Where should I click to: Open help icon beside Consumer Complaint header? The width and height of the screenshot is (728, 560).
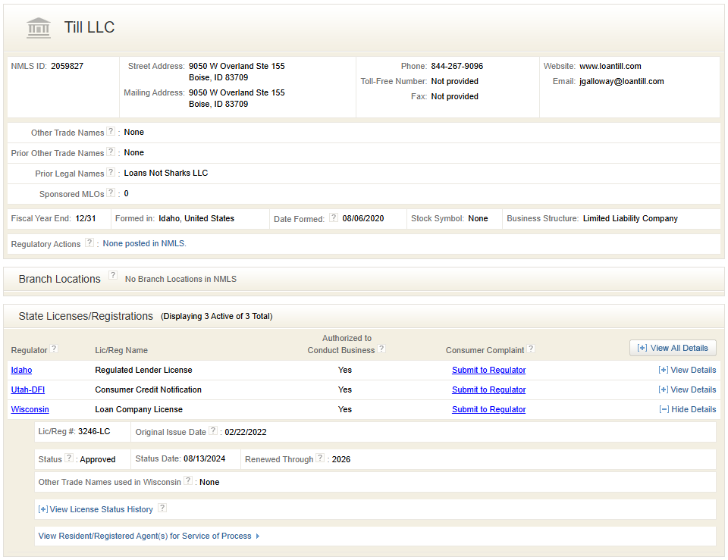[x=531, y=349]
